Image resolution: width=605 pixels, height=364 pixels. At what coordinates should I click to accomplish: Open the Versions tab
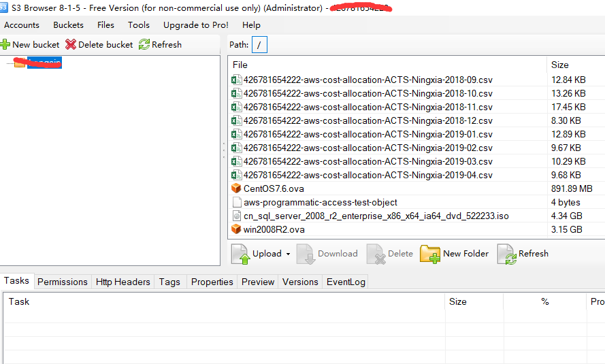click(x=300, y=282)
